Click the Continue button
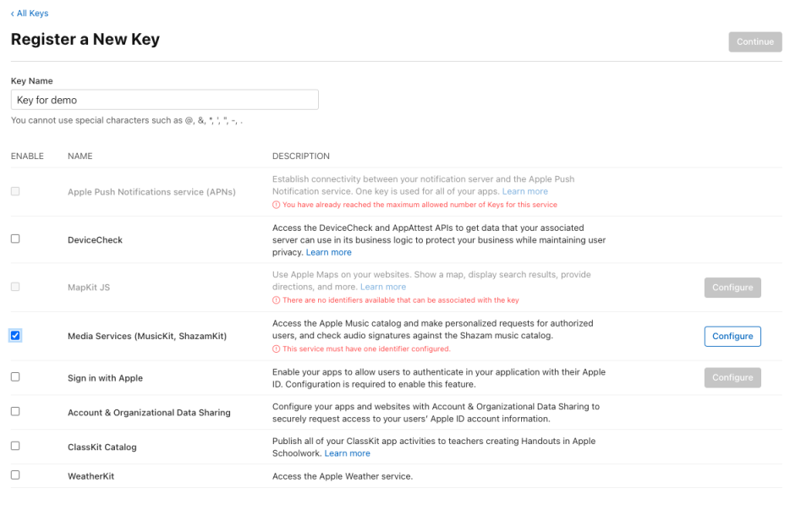This screenshot has height=505, width=812. [x=754, y=41]
